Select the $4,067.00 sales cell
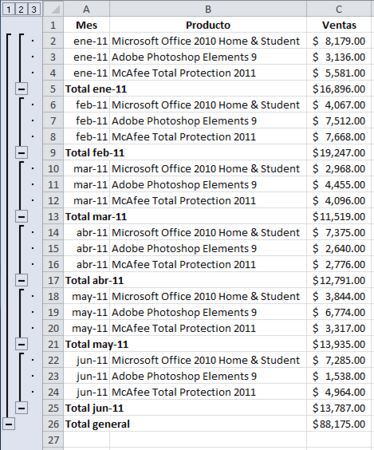The height and width of the screenshot is (450, 374). 339,105
